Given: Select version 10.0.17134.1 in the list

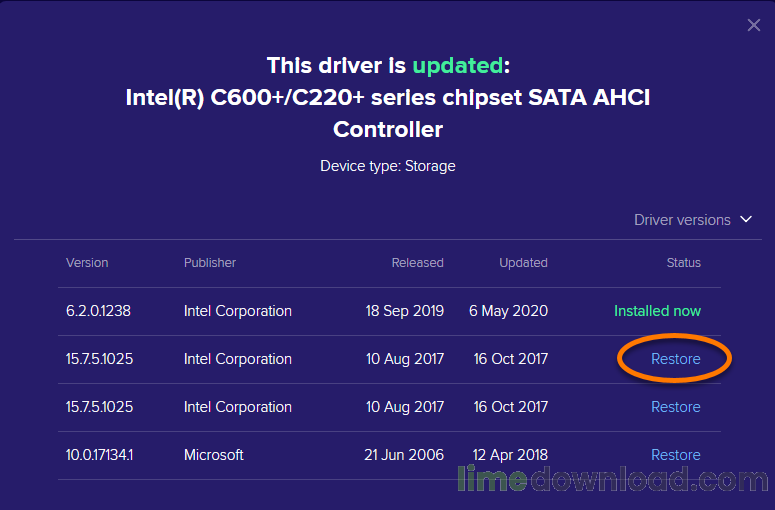Looking at the screenshot, I should (x=100, y=455).
